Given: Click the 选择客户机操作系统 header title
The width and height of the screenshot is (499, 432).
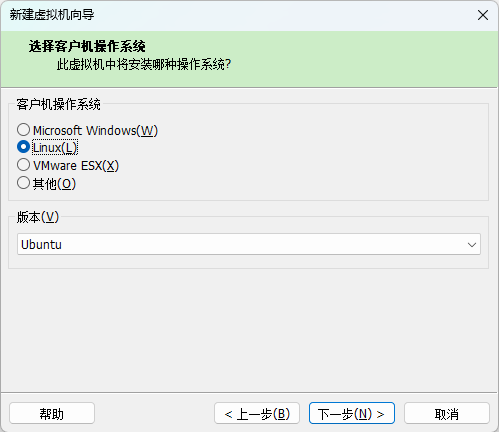Looking at the screenshot, I should (x=87, y=46).
